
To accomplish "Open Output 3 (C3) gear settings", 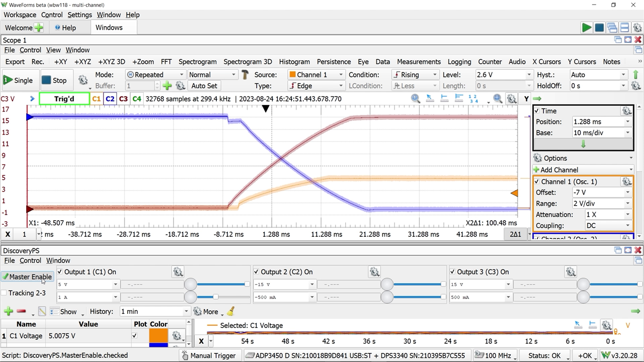I will click(571, 272).
